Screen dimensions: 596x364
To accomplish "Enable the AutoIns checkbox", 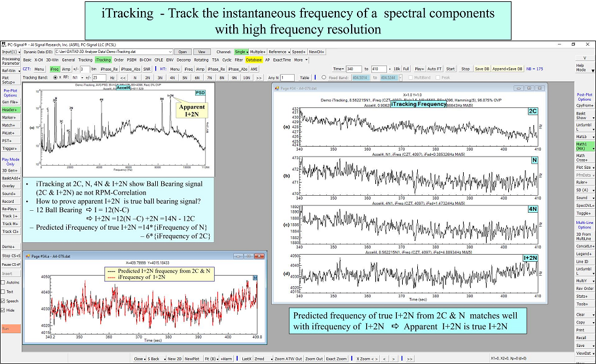I will (3, 282).
